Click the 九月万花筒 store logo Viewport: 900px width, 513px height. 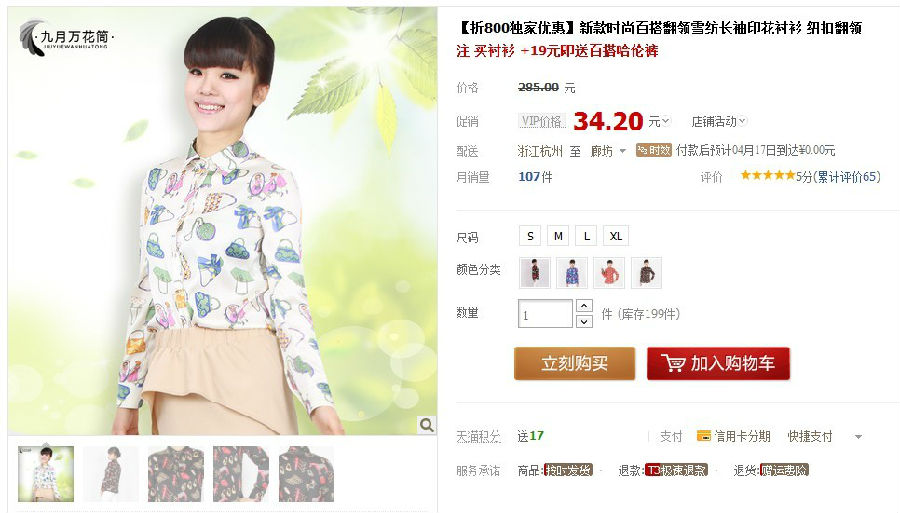pos(67,37)
